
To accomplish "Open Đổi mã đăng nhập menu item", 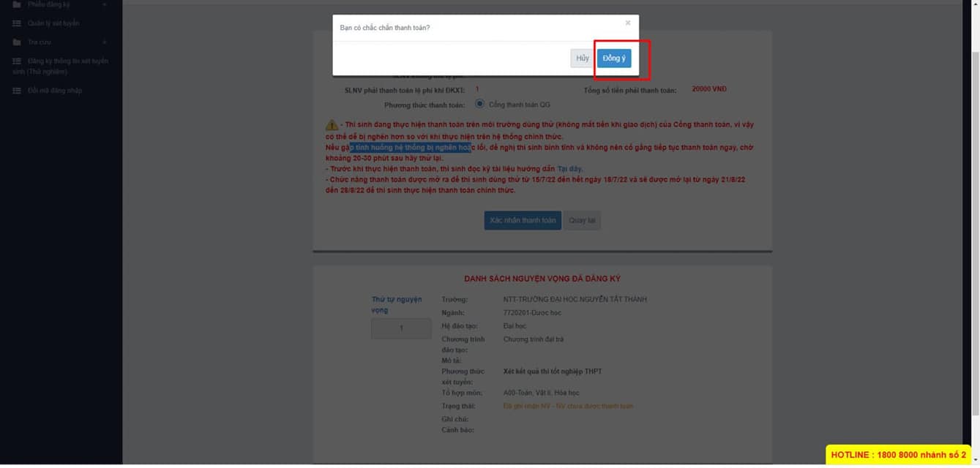I will (x=55, y=91).
